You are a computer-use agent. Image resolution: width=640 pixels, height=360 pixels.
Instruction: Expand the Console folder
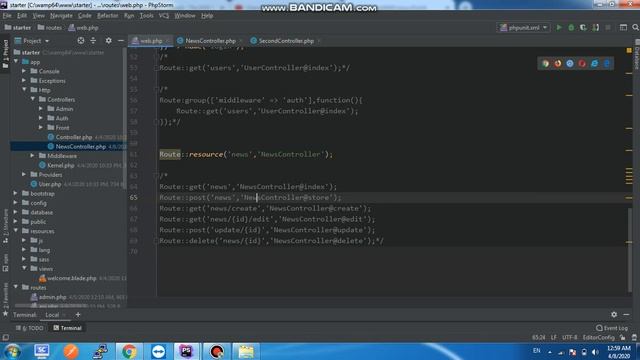point(24,71)
